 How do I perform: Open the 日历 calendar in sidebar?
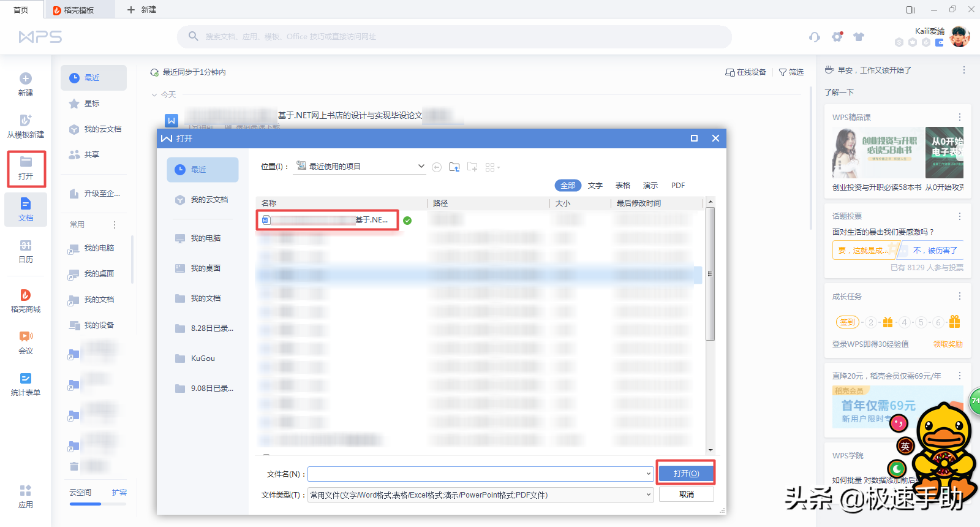pyautogui.click(x=26, y=251)
